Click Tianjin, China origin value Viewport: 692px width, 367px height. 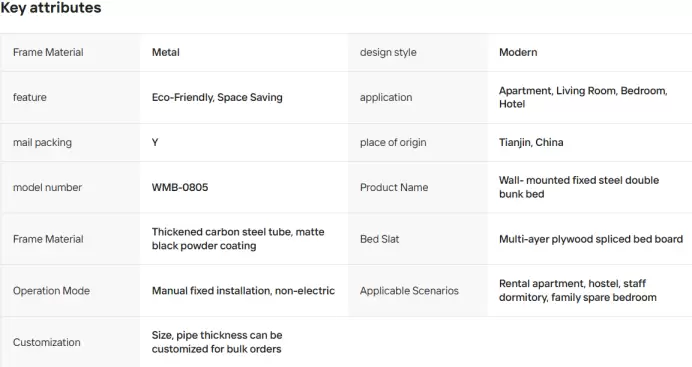531,142
